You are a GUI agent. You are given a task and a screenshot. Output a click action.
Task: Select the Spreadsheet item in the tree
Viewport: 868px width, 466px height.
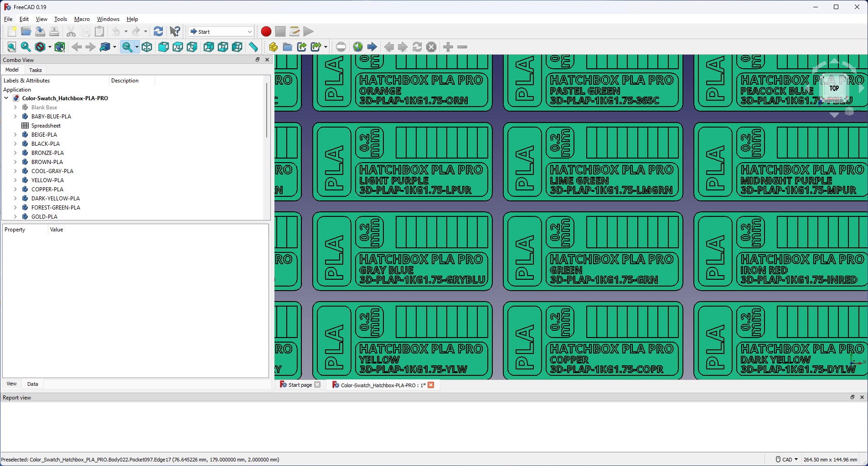(46, 125)
